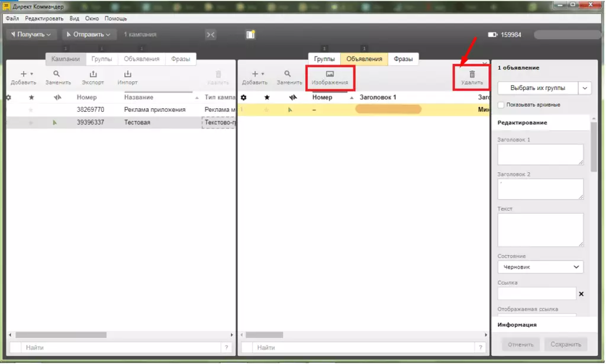
Task: Click the Сохранить button
Action: coord(566,344)
